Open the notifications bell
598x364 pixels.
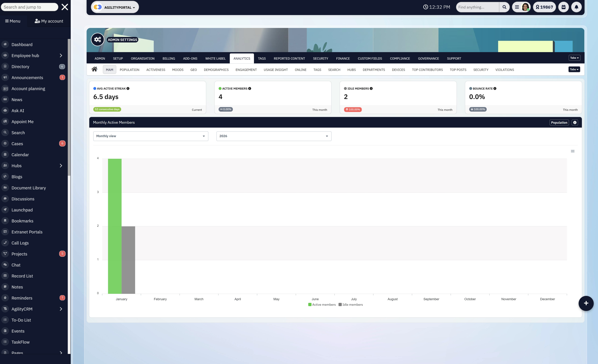click(576, 7)
